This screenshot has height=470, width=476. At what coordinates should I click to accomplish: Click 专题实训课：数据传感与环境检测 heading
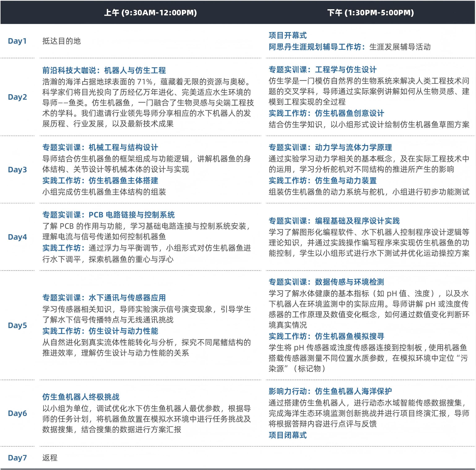(326, 282)
